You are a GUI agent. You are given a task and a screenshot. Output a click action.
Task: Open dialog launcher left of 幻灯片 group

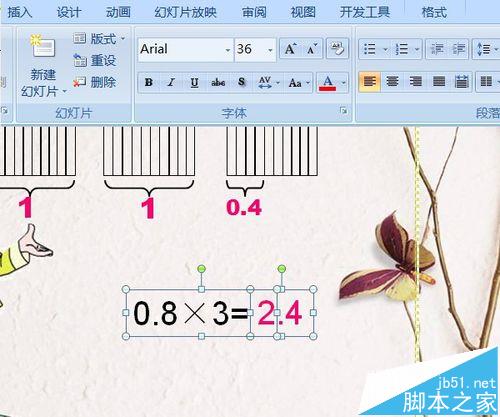pos(4,110)
